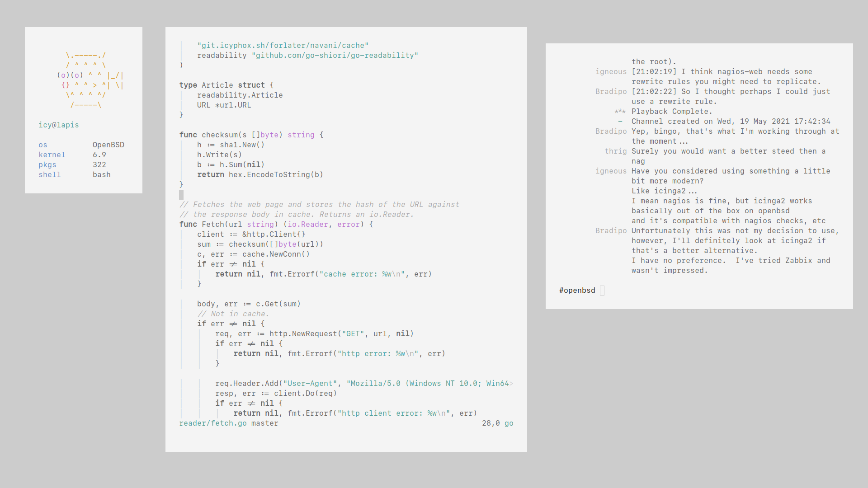868x488 pixels.
Task: Click the kernel label in system info
Action: tap(52, 155)
